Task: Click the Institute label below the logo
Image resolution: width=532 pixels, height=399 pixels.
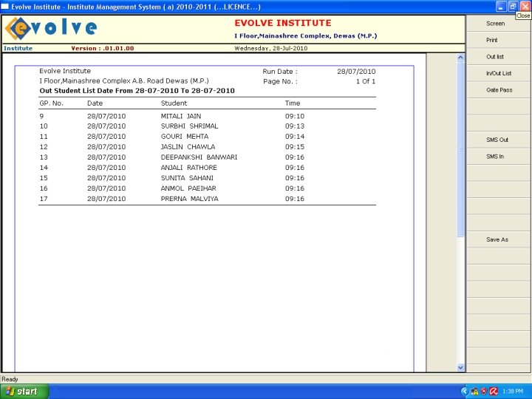Action: pyautogui.click(x=18, y=48)
